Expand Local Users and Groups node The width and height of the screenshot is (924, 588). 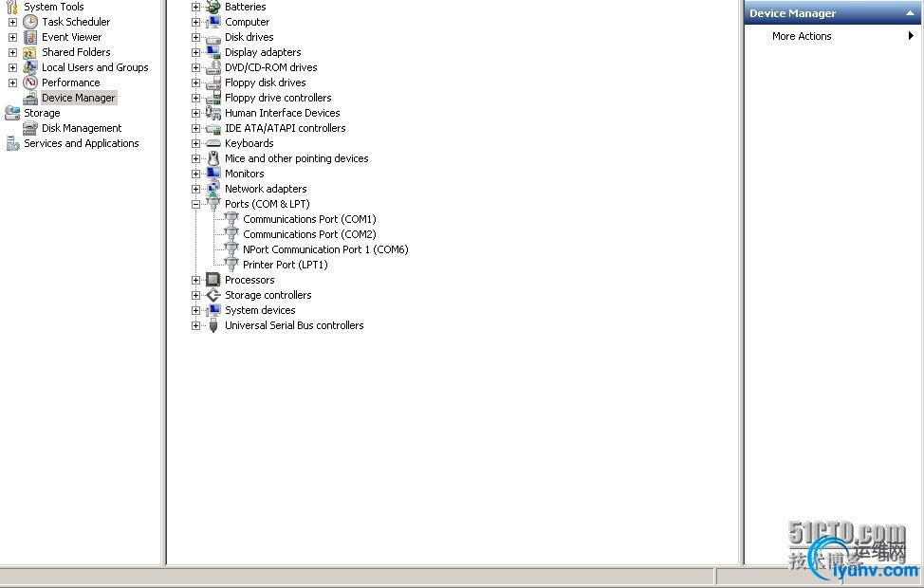coord(12,67)
